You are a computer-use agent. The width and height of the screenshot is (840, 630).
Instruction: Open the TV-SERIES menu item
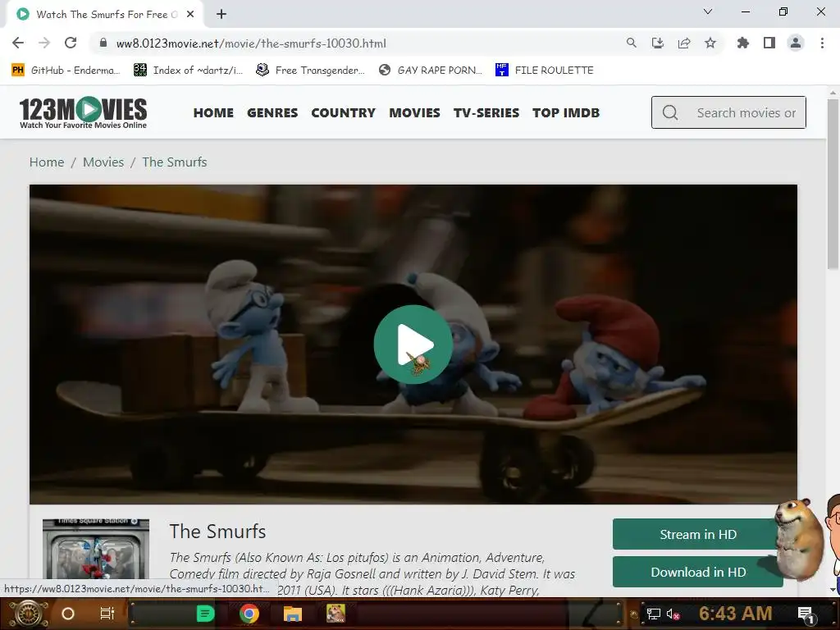[x=486, y=113]
